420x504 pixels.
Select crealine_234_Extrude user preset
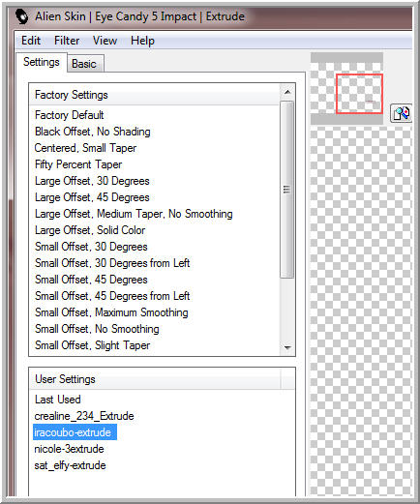pos(84,416)
